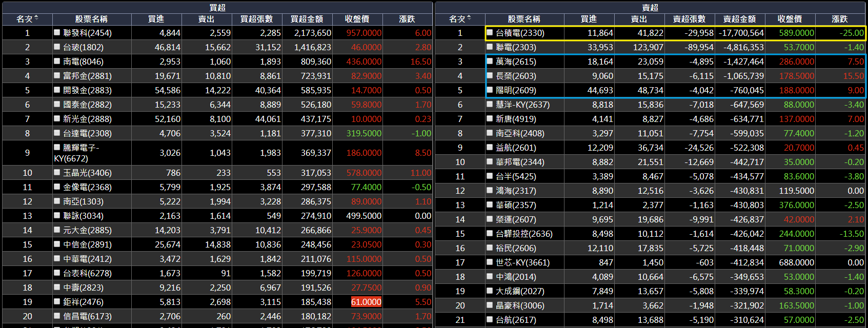Click the 2,173,650 amount for 聯發科
868x328 pixels.
click(313, 33)
